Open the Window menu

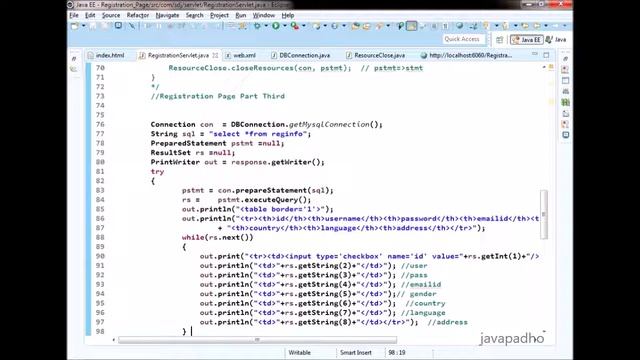coord(263,15)
